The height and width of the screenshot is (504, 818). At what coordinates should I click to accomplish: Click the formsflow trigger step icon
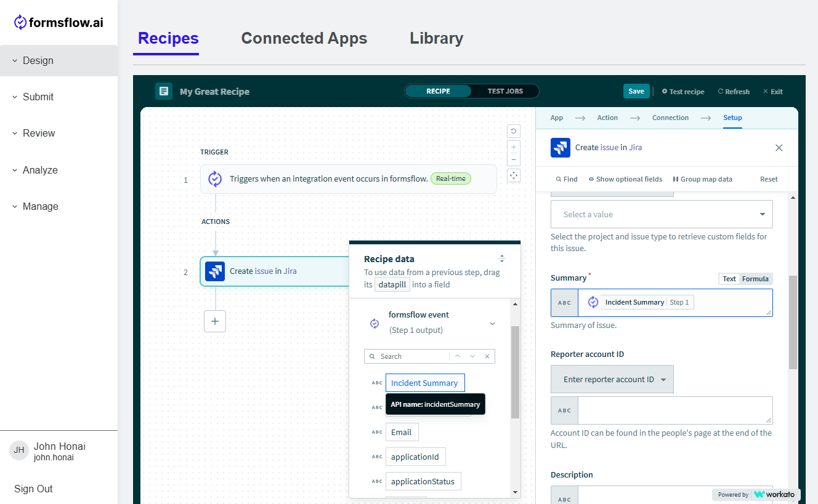pos(215,179)
